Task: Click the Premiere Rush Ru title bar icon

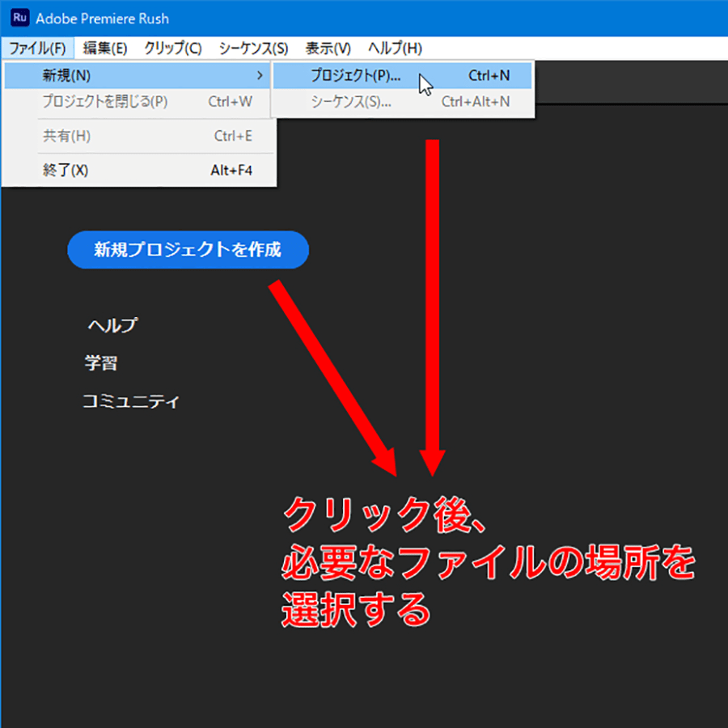Action: [x=20, y=18]
